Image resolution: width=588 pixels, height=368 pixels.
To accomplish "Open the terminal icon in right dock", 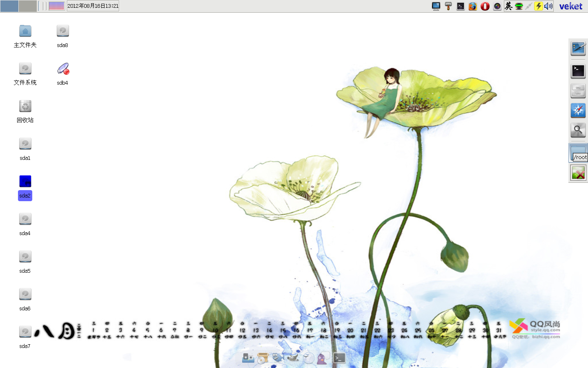I will coord(578,71).
